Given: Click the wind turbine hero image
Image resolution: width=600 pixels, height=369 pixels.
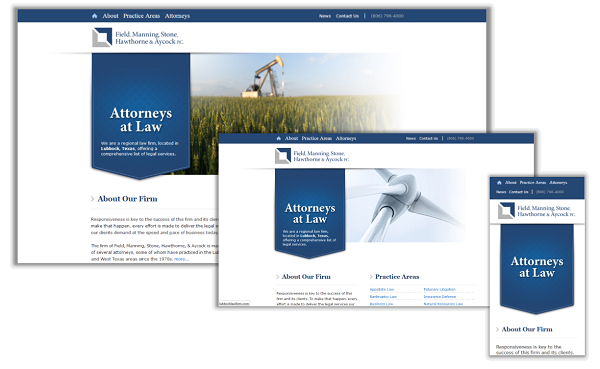Looking at the screenshot, I should click(x=406, y=206).
